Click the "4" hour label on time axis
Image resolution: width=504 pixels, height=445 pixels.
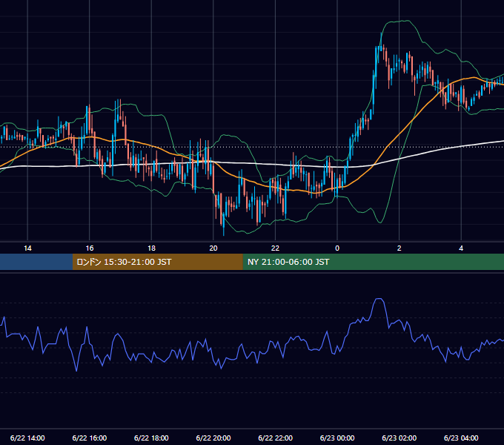[x=461, y=248]
